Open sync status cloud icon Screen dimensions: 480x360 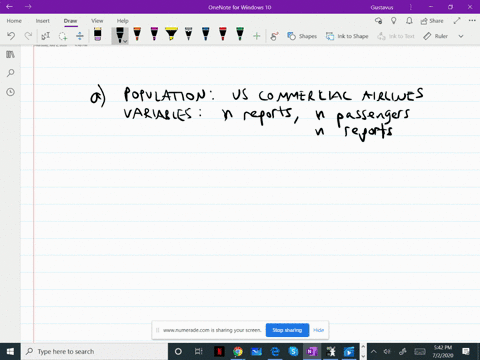point(378,21)
